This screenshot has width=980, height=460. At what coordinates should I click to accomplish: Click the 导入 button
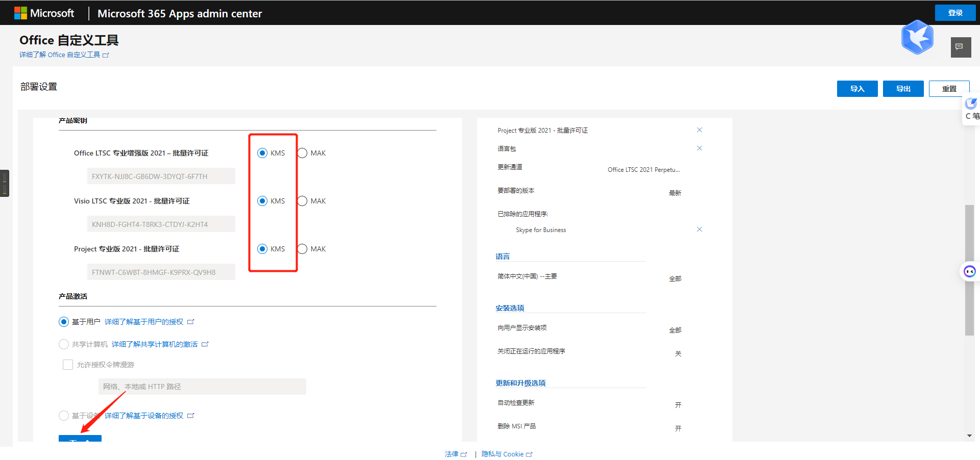857,89
